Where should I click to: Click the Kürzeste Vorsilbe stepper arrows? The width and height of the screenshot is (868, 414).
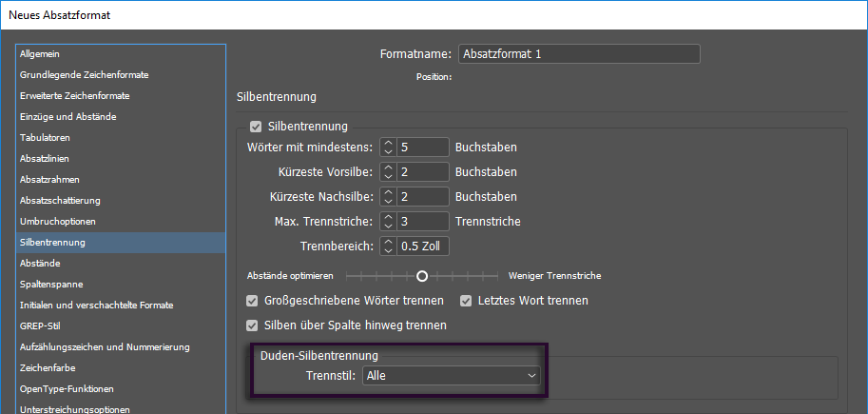[388, 172]
